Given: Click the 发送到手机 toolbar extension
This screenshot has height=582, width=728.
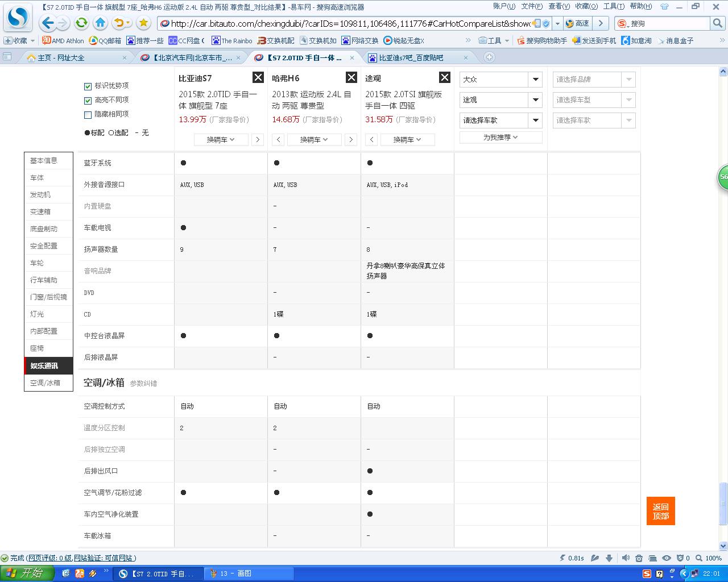Looking at the screenshot, I should coord(594,41).
